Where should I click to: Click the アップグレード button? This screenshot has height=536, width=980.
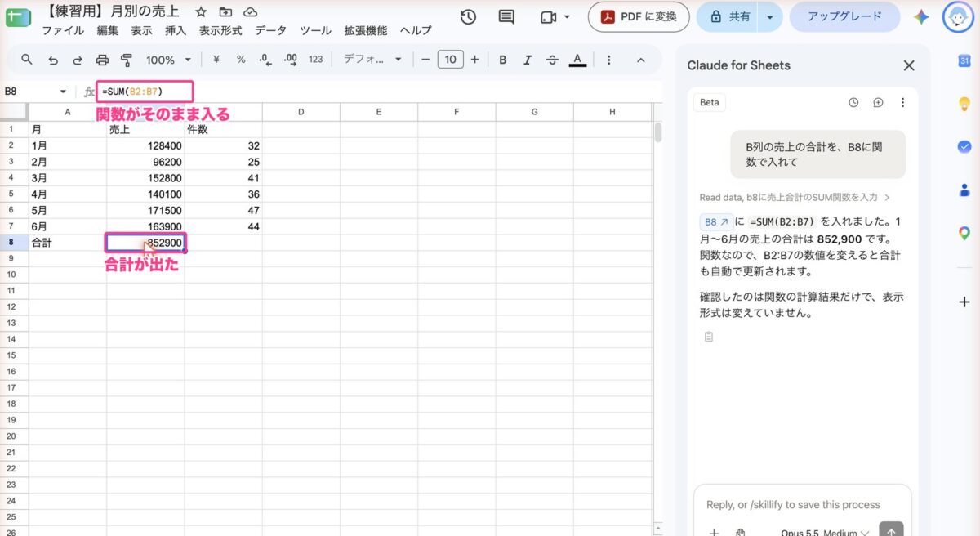click(844, 17)
